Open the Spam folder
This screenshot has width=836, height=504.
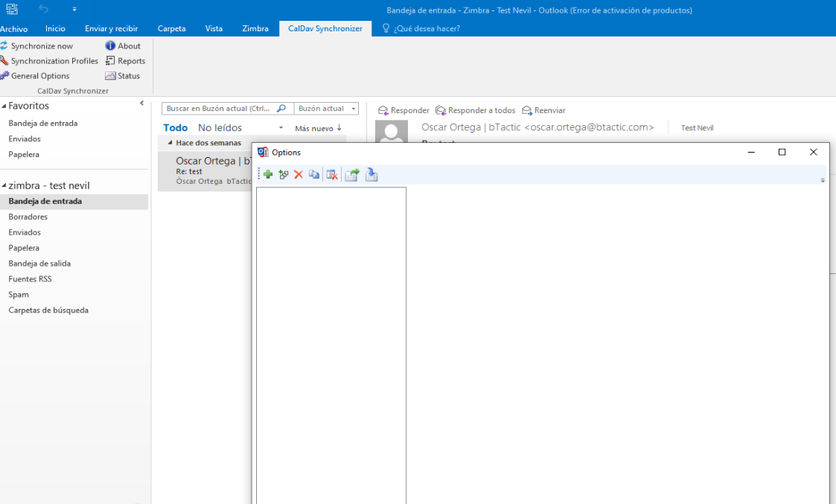pos(19,294)
